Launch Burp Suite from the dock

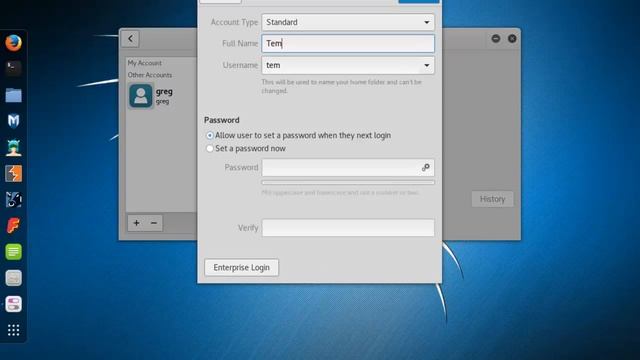coord(13,173)
